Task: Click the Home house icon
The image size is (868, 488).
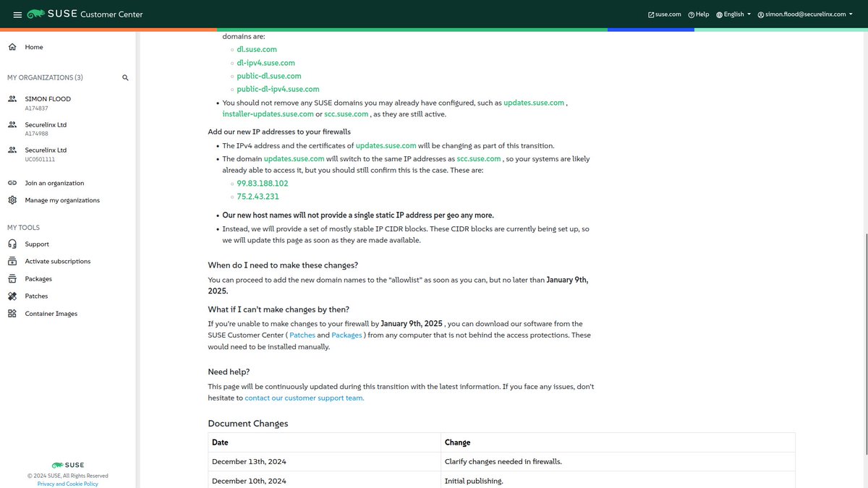Action: pyautogui.click(x=12, y=47)
